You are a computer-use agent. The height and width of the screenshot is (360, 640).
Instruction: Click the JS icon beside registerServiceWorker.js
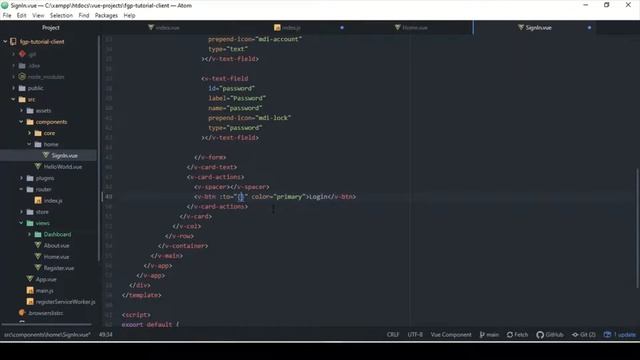[30, 302]
